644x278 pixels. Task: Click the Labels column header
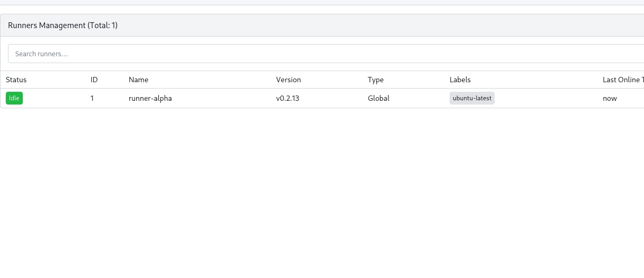coord(460,80)
